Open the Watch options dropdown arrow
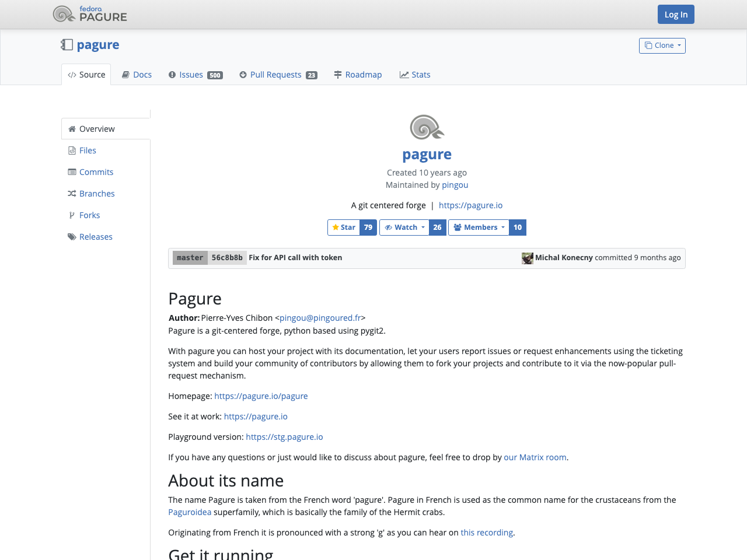This screenshot has width=747, height=560. tap(424, 227)
